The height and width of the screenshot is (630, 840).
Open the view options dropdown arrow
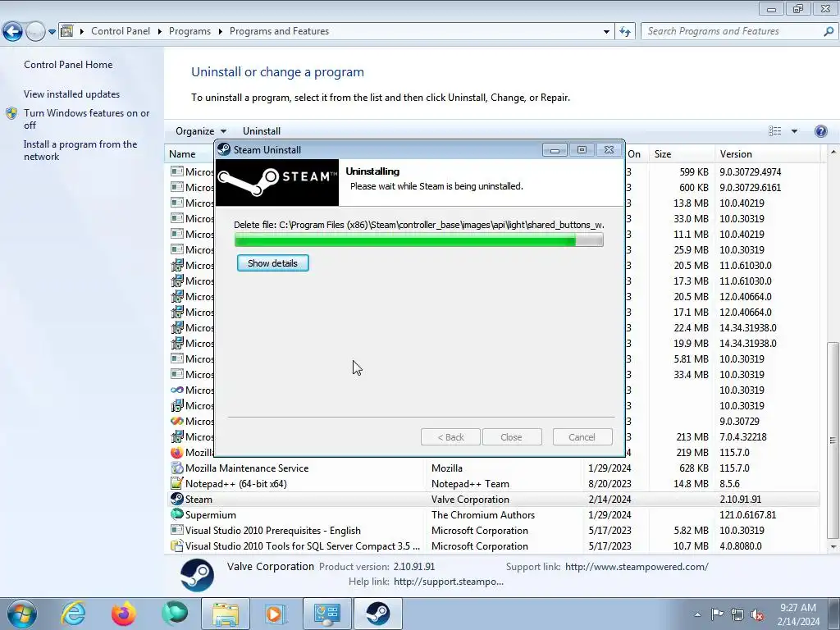tap(794, 131)
